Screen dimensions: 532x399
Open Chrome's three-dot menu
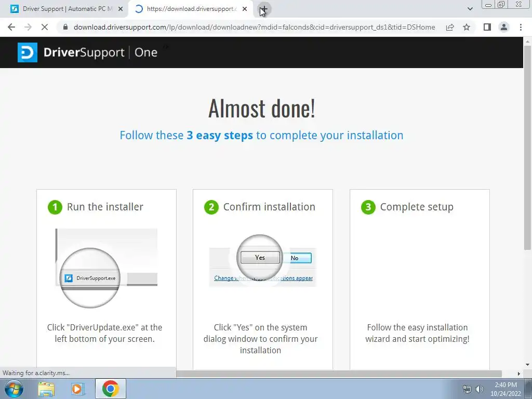pos(521,27)
